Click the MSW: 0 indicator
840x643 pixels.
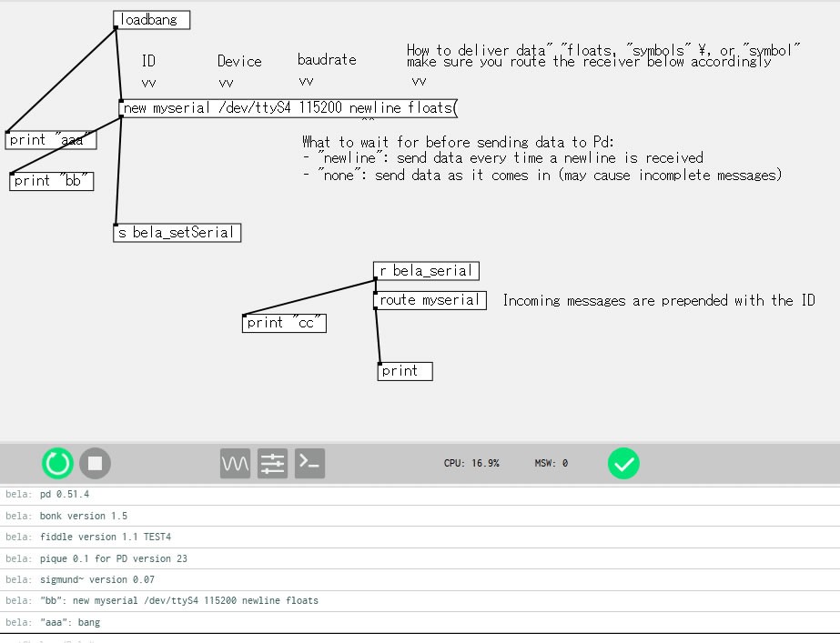(551, 464)
